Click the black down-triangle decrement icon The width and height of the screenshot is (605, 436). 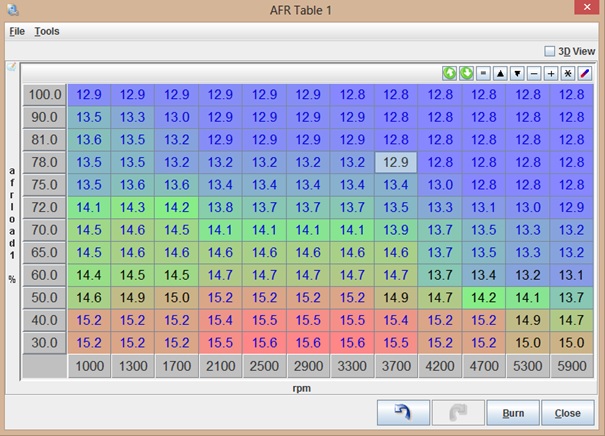[517, 74]
